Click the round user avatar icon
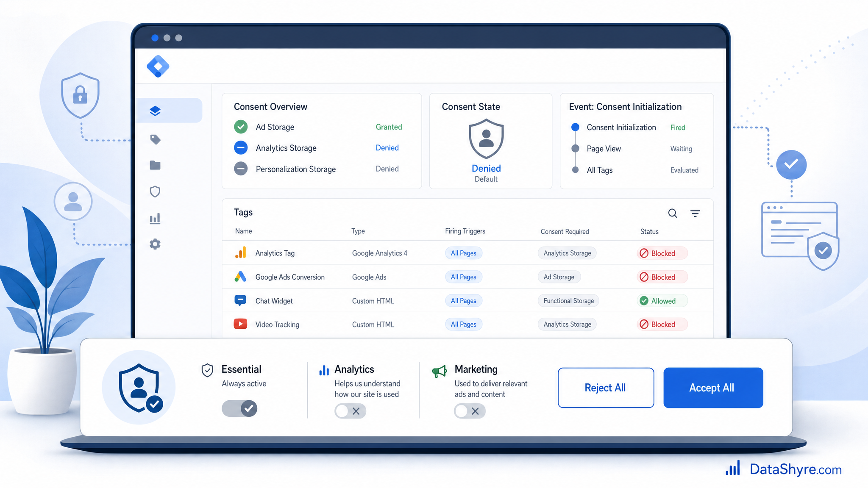 click(x=73, y=201)
